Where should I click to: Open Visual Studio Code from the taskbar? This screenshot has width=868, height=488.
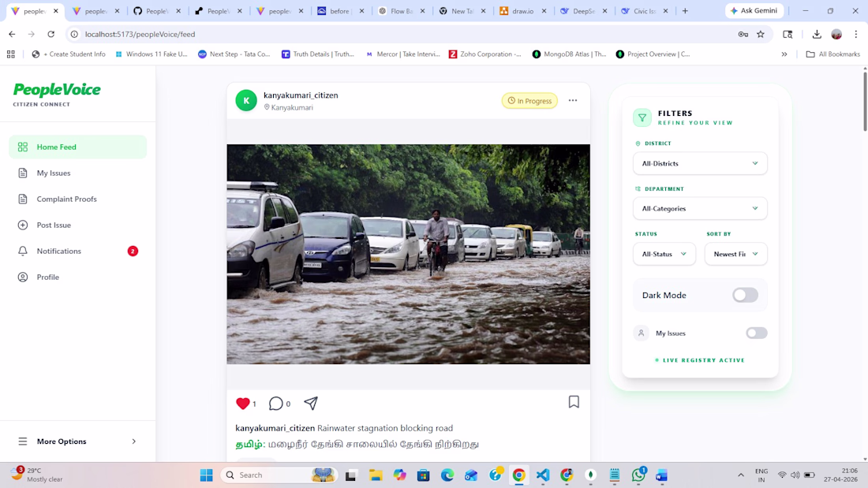pos(543,475)
